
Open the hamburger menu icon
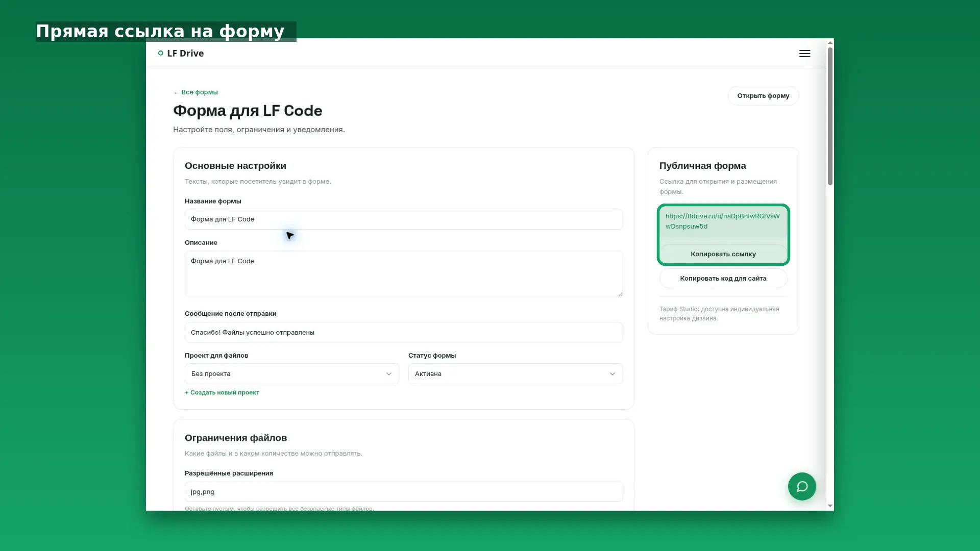pos(804,54)
